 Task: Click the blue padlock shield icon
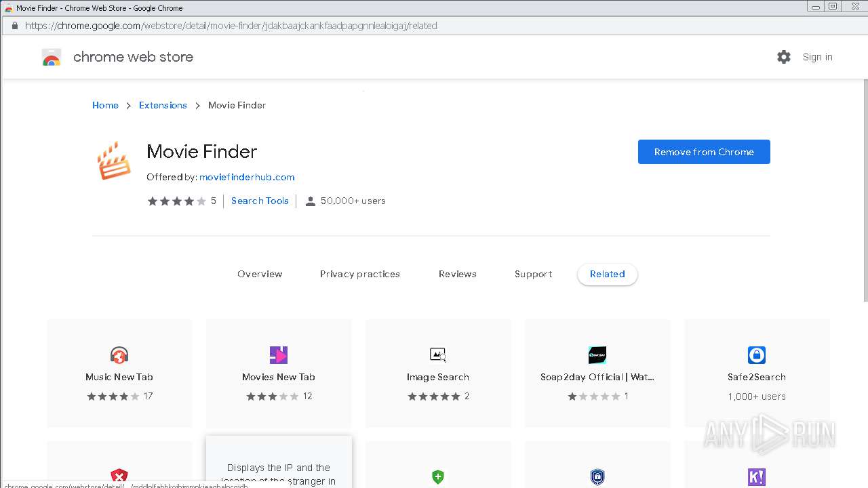click(597, 476)
